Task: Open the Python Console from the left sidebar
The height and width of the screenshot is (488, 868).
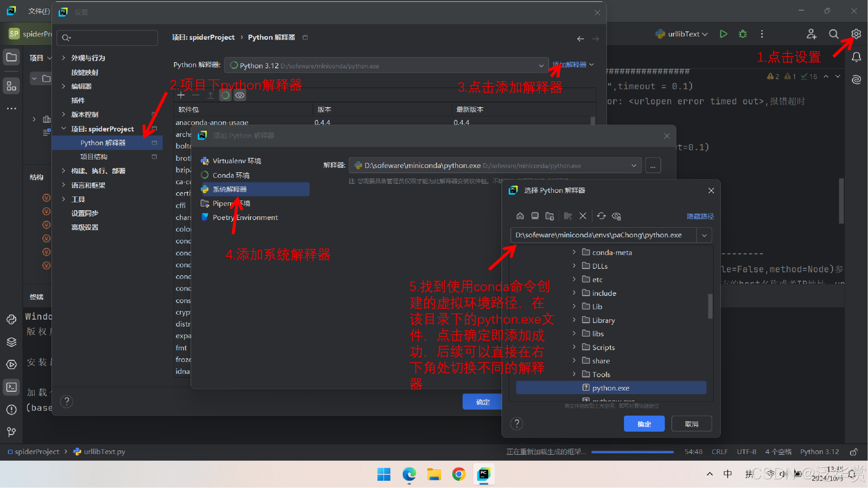Action: click(x=11, y=319)
